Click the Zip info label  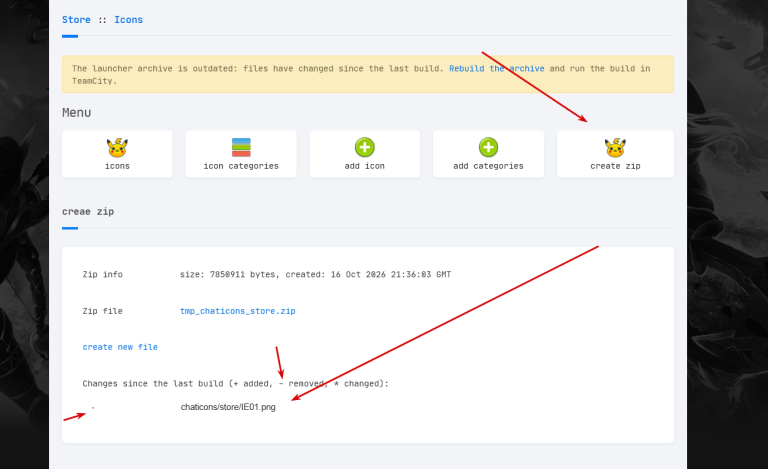coord(102,275)
